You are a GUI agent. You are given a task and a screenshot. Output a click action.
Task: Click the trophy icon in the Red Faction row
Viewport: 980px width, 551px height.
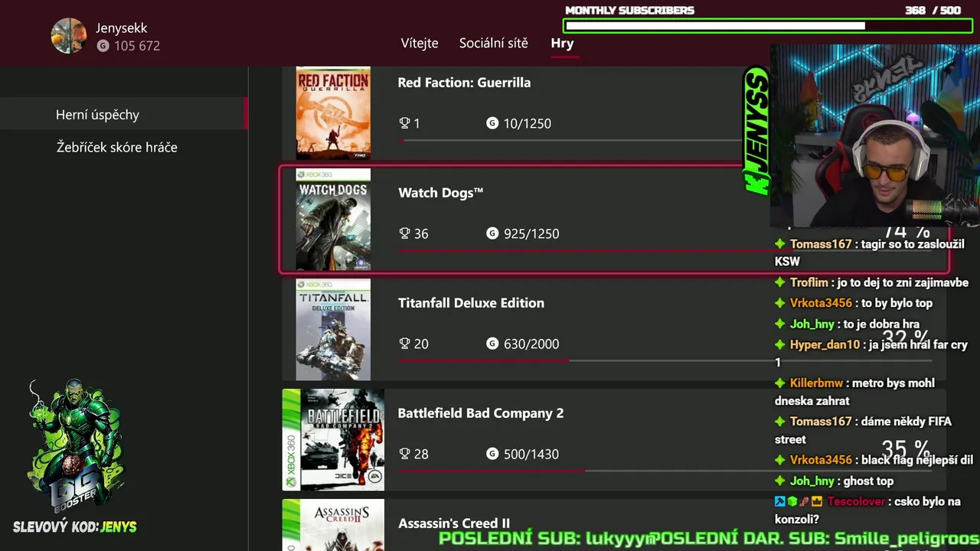405,123
